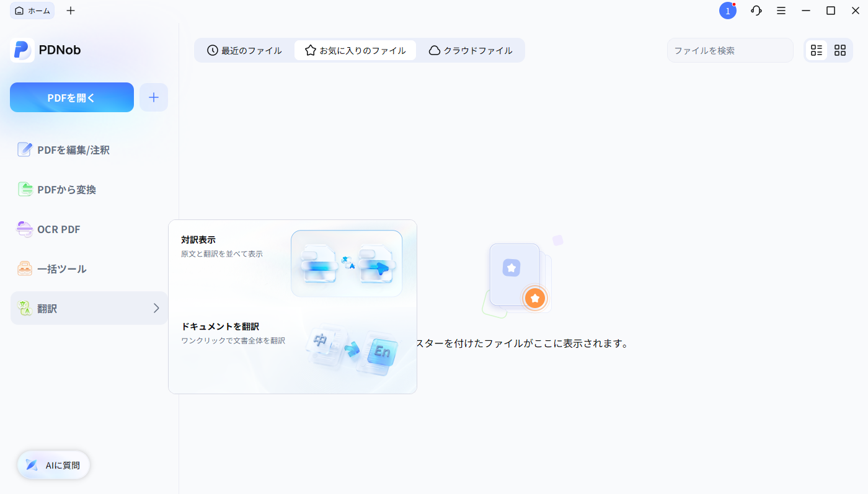The width and height of the screenshot is (868, 494).
Task: Click the PDNob logo icon
Action: pyautogui.click(x=22, y=50)
